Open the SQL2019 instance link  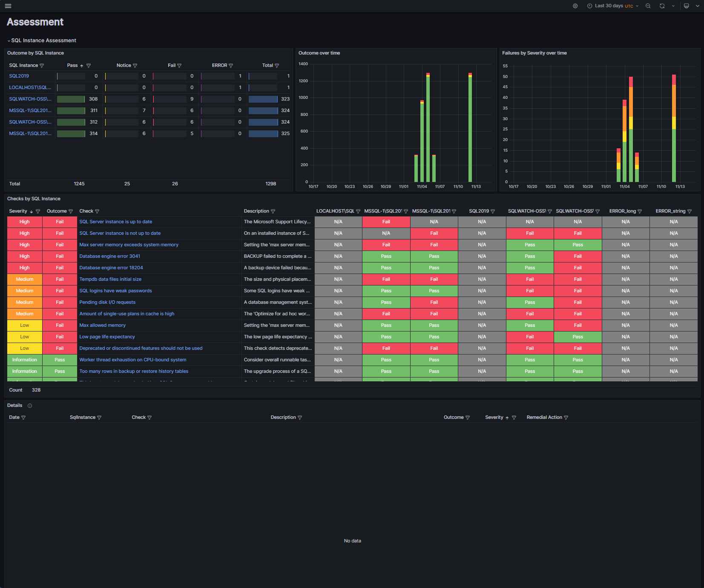click(19, 76)
